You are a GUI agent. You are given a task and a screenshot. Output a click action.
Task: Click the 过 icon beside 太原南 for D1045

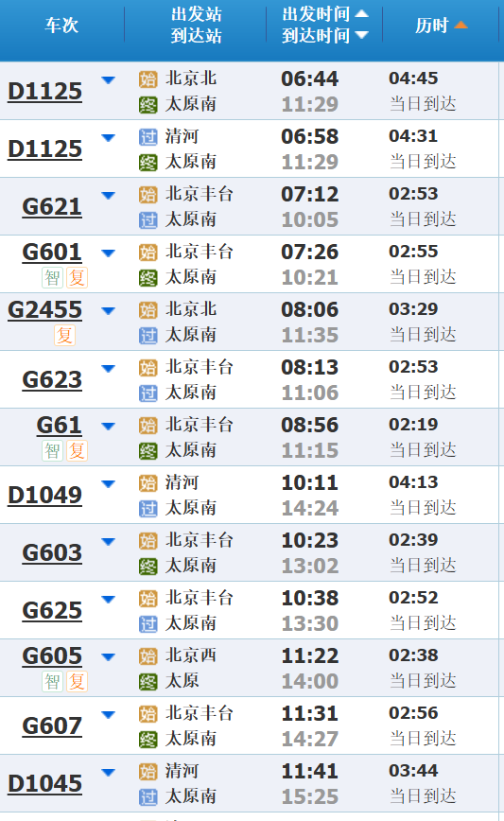pos(148,797)
